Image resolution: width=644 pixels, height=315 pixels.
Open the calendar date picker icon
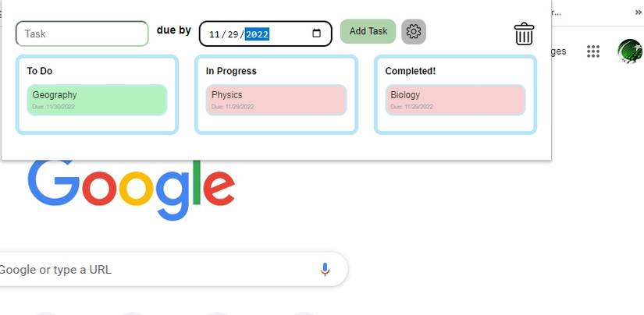(x=316, y=34)
